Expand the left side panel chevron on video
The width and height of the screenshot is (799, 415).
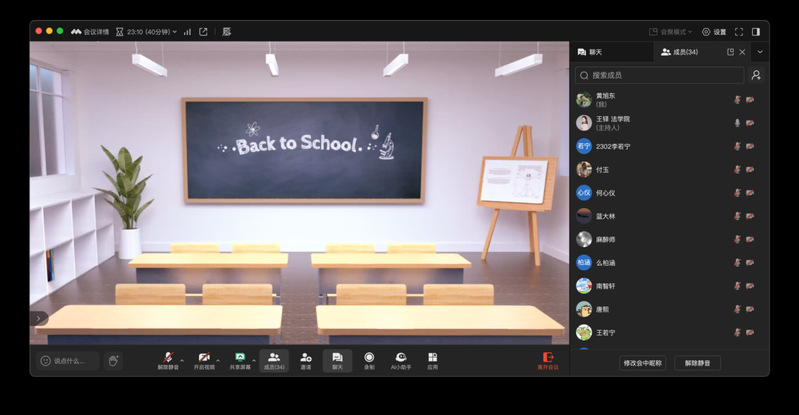click(x=39, y=318)
